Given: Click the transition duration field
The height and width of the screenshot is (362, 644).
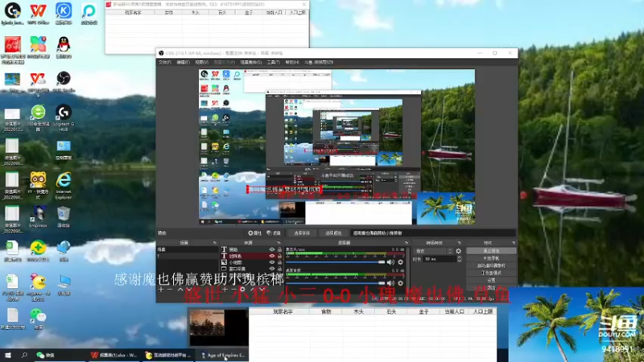Looking at the screenshot, I should click(x=440, y=259).
